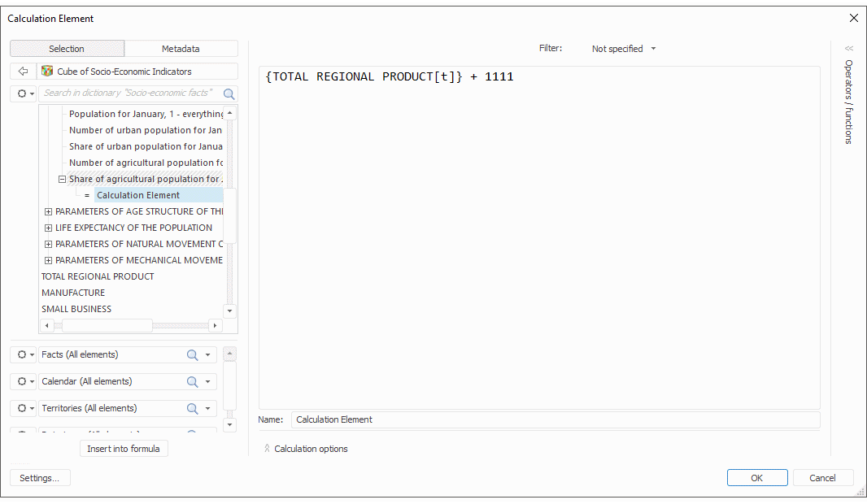Select Number of urban population item
The image size is (867, 504).
pyautogui.click(x=146, y=130)
